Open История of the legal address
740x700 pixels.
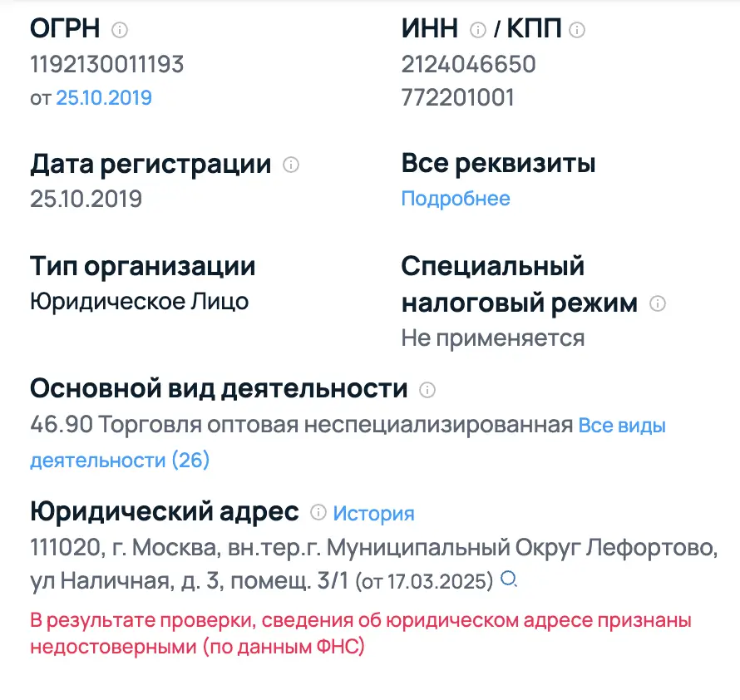(x=373, y=513)
